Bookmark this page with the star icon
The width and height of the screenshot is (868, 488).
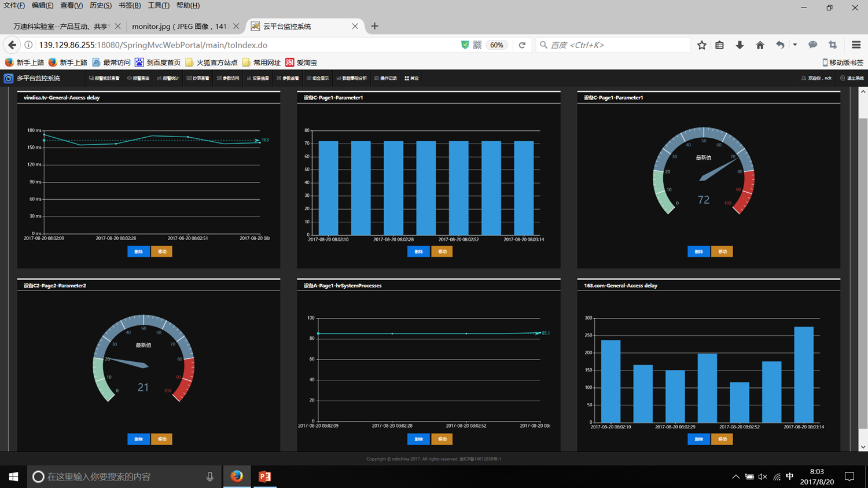click(x=701, y=45)
